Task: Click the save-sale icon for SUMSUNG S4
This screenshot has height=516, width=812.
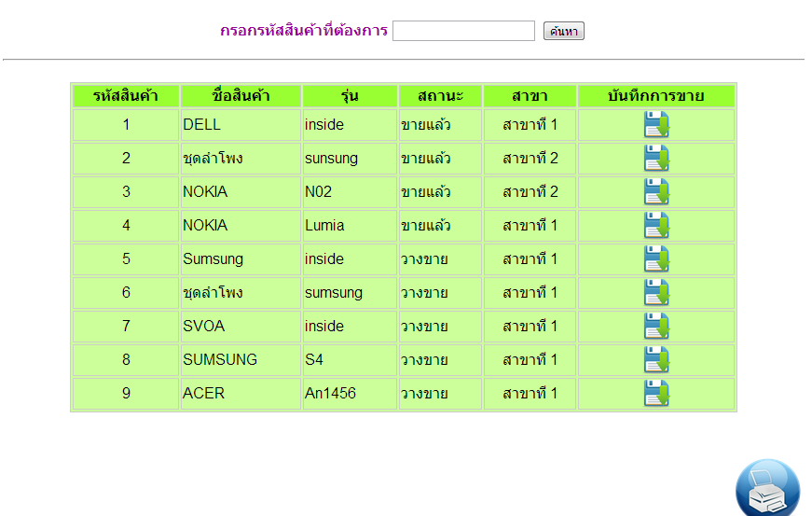Action: [656, 359]
